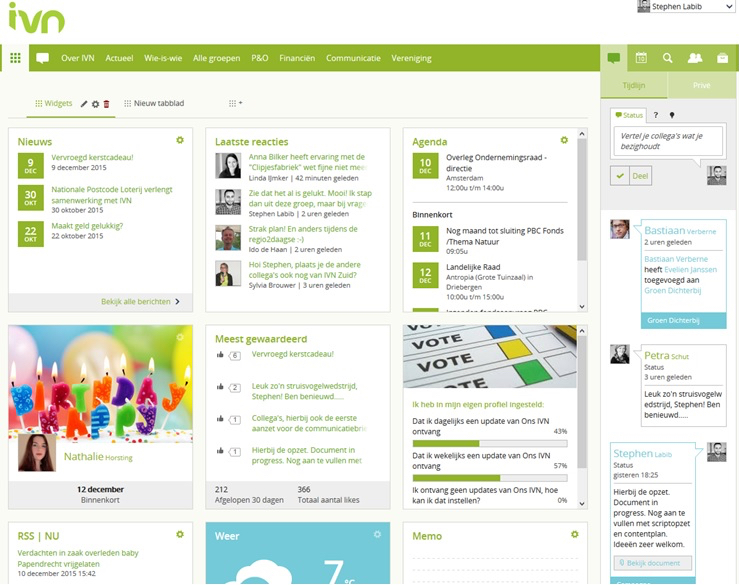The height and width of the screenshot is (585, 739).
Task: Switch to Widgets tab
Action: 54,103
